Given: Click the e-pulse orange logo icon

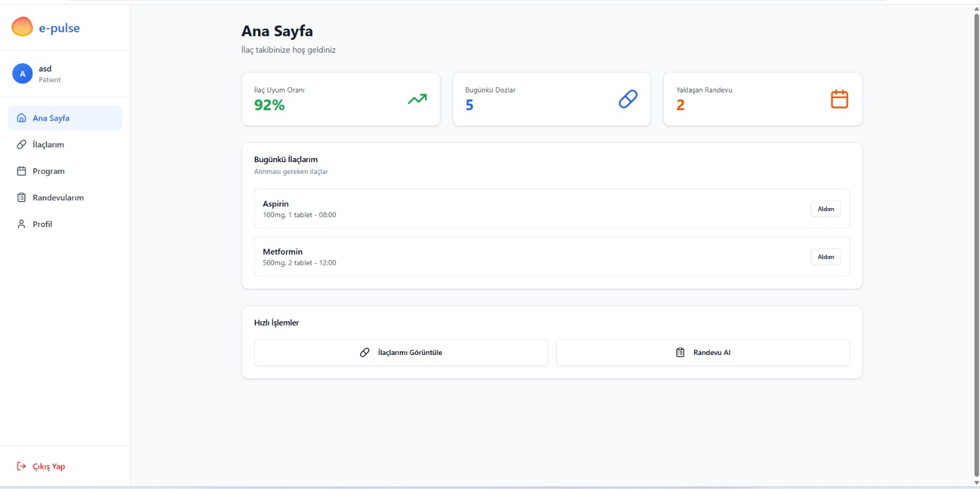Looking at the screenshot, I should point(22,27).
